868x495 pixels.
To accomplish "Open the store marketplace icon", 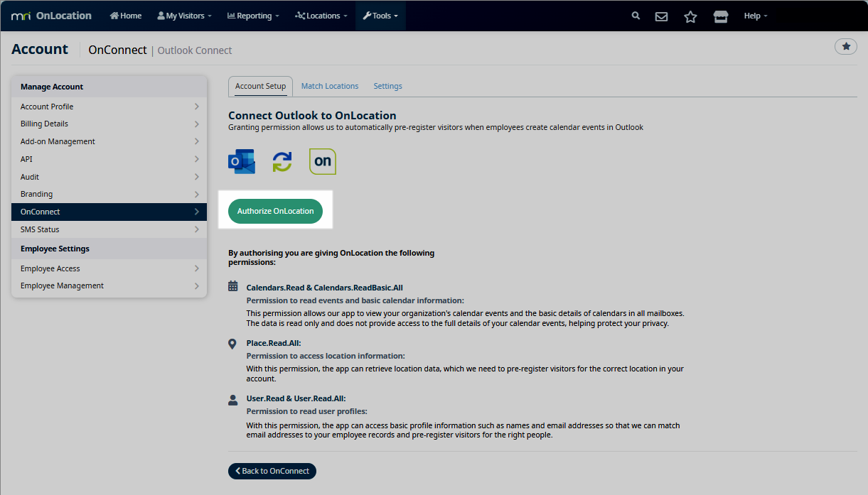I will coord(721,16).
